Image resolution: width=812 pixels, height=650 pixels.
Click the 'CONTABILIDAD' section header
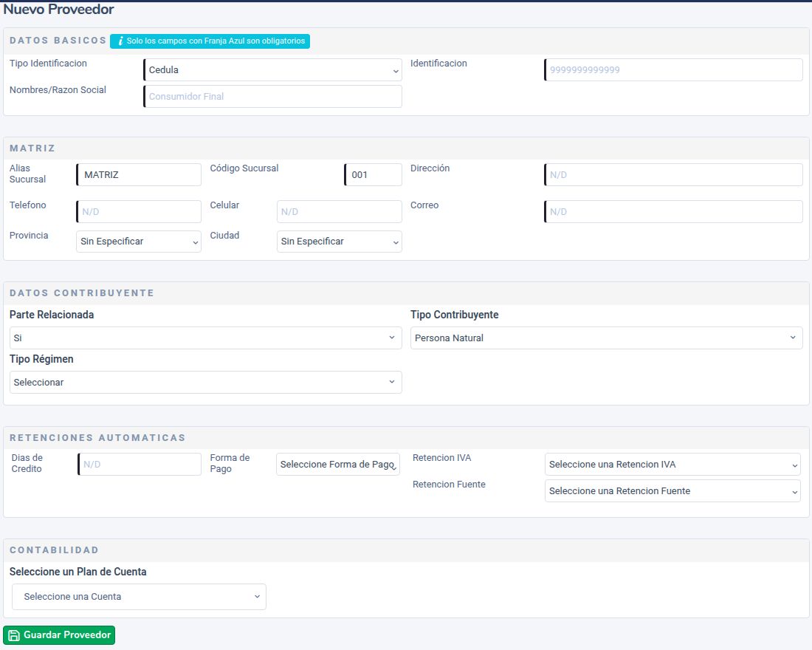point(54,550)
